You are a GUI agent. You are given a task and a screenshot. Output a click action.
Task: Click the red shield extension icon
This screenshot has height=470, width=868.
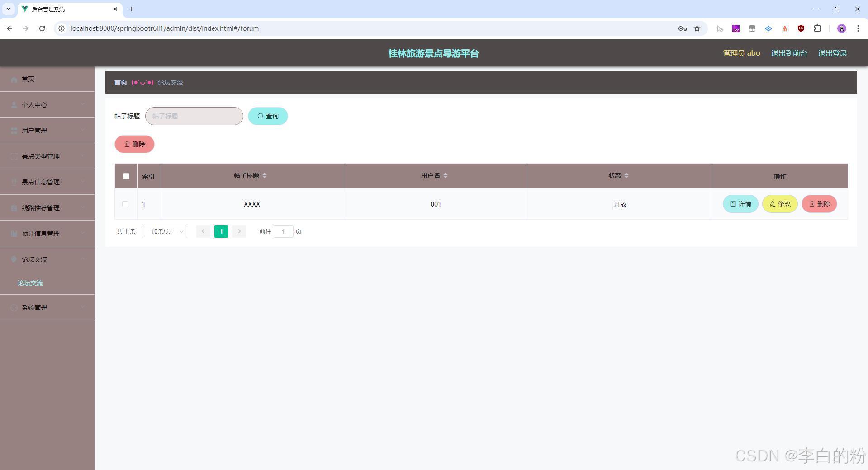point(801,28)
